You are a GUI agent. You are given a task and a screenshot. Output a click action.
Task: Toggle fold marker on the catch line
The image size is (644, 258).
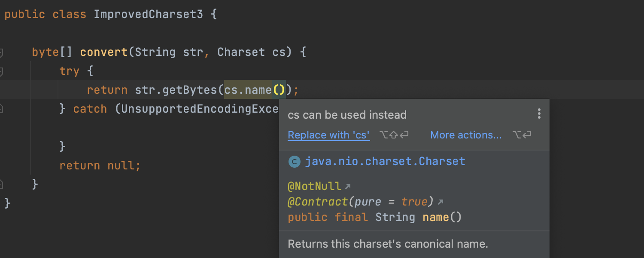(x=1, y=109)
